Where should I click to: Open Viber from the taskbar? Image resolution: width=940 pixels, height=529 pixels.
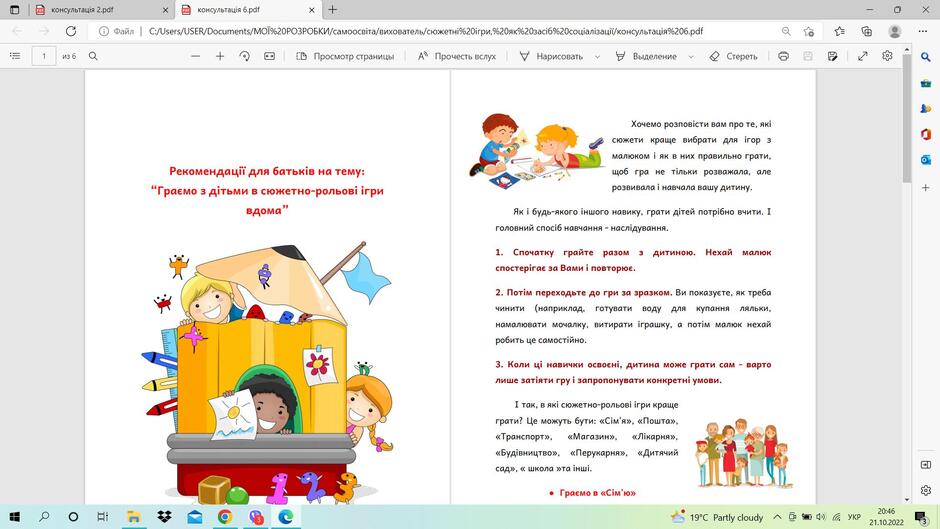tap(256, 516)
